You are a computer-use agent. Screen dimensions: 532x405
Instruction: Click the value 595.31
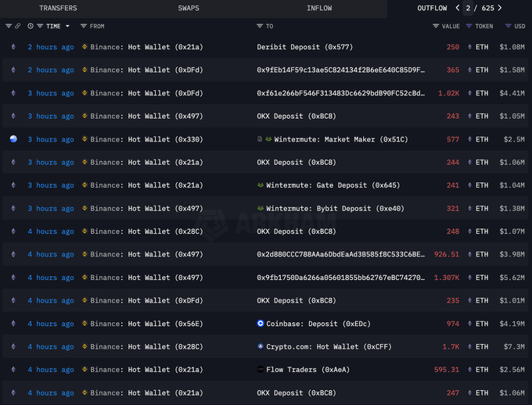(x=447, y=370)
